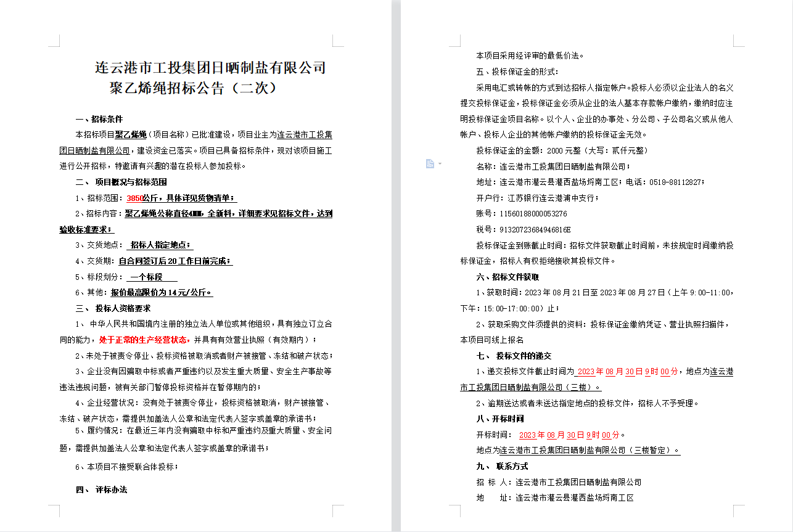793x532 pixels.
Task: Click the heading 六、招标文件获取
Action: click(507, 277)
